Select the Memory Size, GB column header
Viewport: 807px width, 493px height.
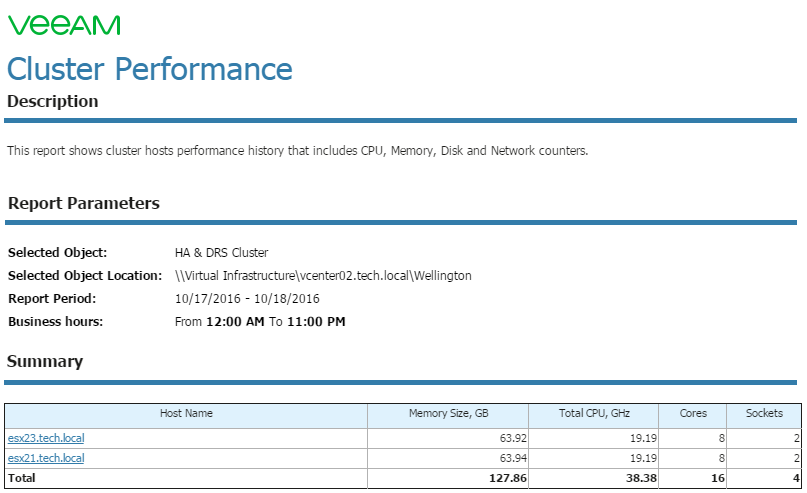448,413
